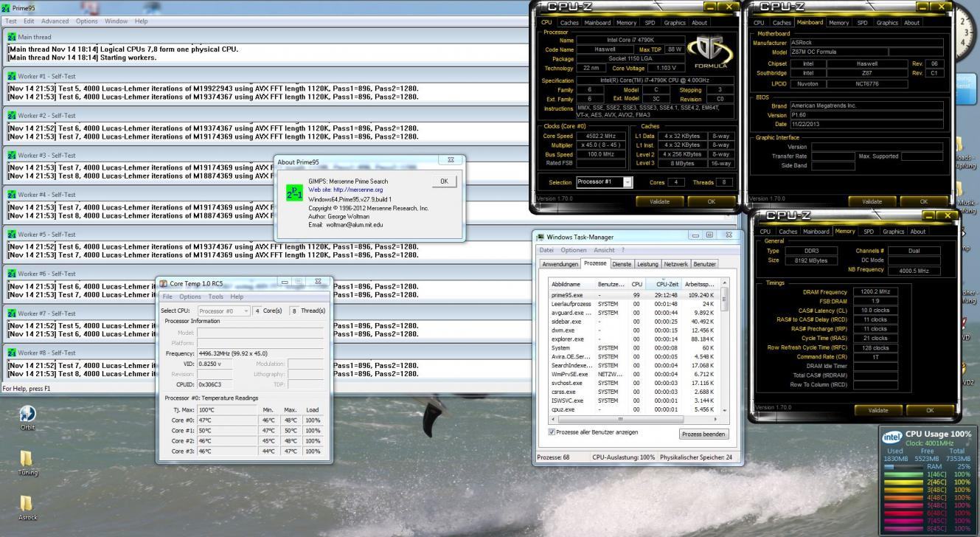The height and width of the screenshot is (537, 980).
Task: Click the analog clock desktop gadget
Action: (x=968, y=34)
